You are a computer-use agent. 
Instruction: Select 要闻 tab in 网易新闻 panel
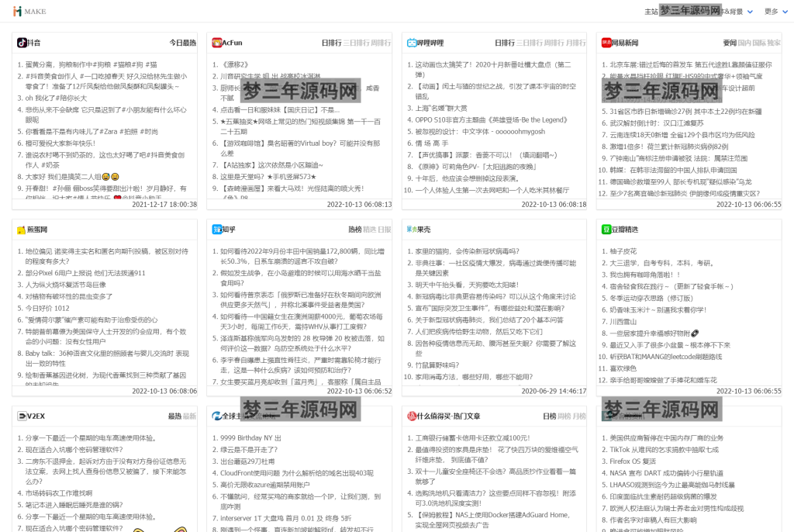[x=730, y=43]
